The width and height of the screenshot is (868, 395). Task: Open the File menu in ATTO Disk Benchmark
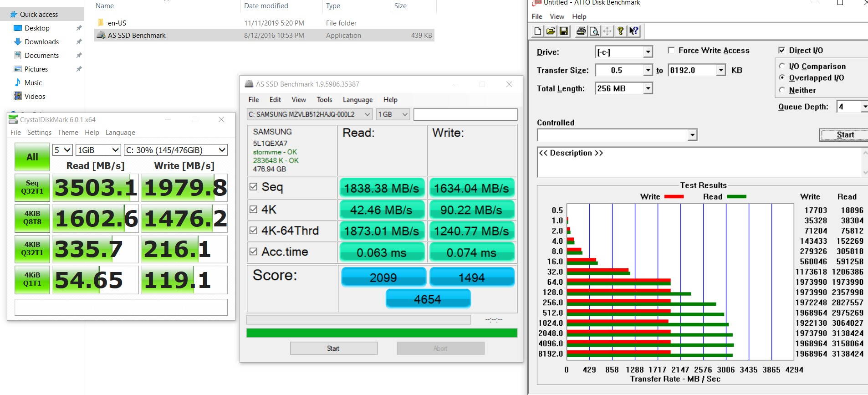[x=537, y=16]
